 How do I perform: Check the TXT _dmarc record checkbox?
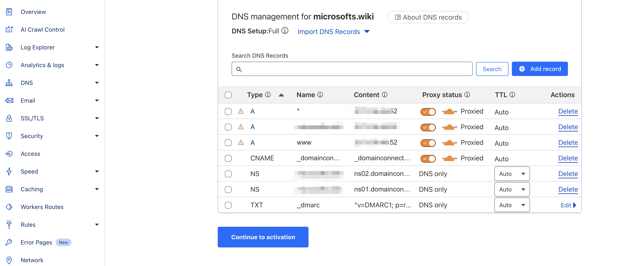[x=228, y=205]
